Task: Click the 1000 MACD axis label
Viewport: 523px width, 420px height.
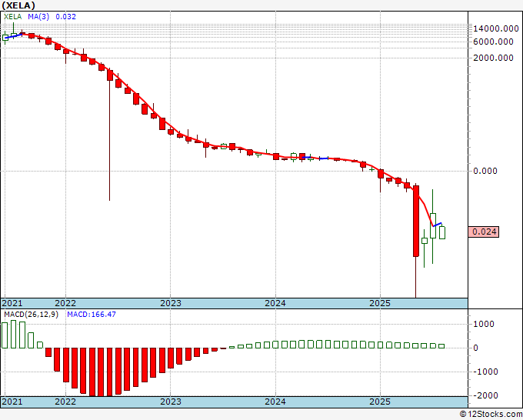Action: [484, 324]
